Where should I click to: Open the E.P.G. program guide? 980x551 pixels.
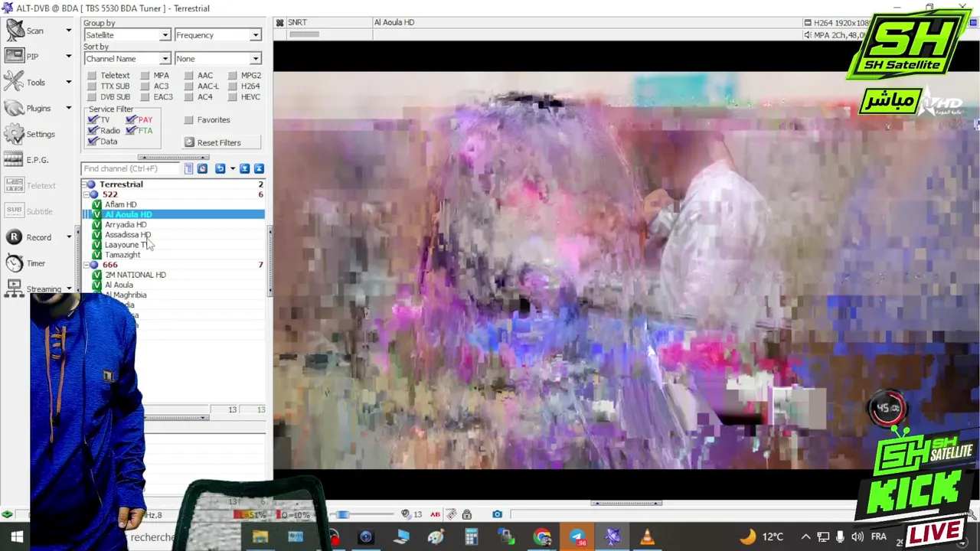[28, 160]
